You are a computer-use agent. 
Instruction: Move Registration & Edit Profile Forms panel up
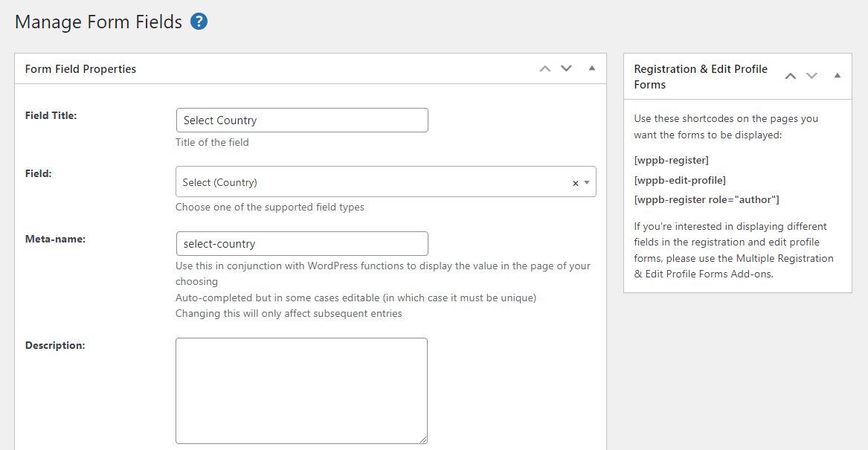[x=791, y=76]
